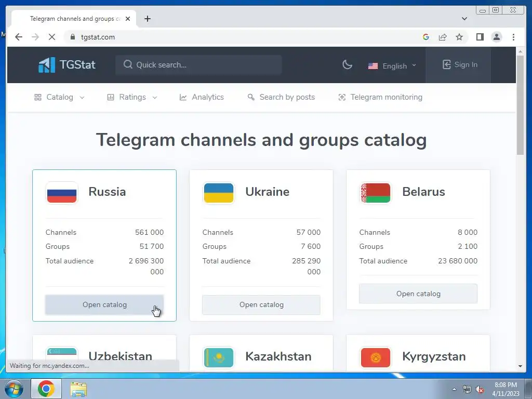This screenshot has width=532, height=399.
Task: Click Russia groups count 51 700
Action: pyautogui.click(x=152, y=246)
